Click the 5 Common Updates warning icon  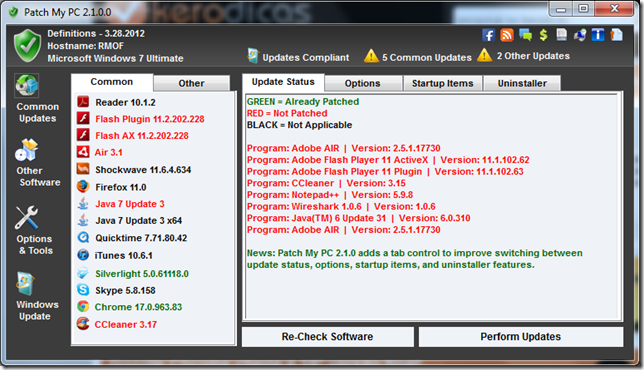point(371,56)
